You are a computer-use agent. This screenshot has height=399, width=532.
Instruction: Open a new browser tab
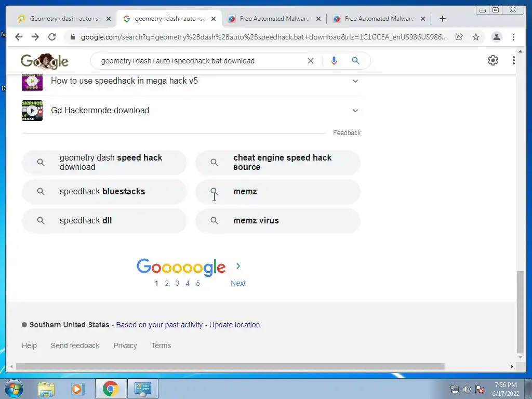pos(443,19)
